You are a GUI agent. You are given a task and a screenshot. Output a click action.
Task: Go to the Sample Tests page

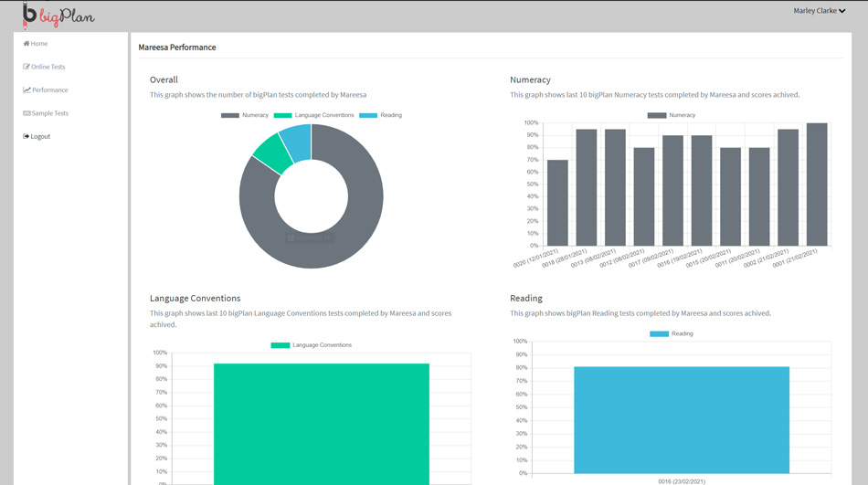click(50, 113)
